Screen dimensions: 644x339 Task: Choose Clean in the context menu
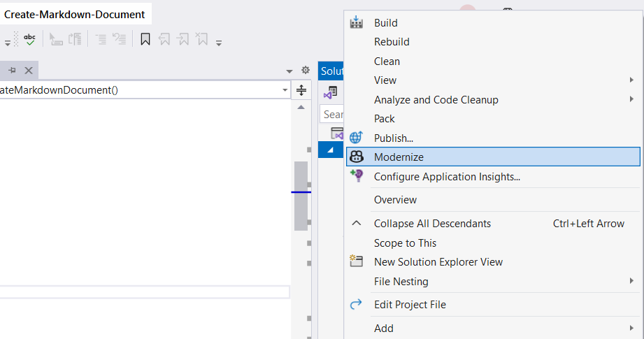(493, 61)
